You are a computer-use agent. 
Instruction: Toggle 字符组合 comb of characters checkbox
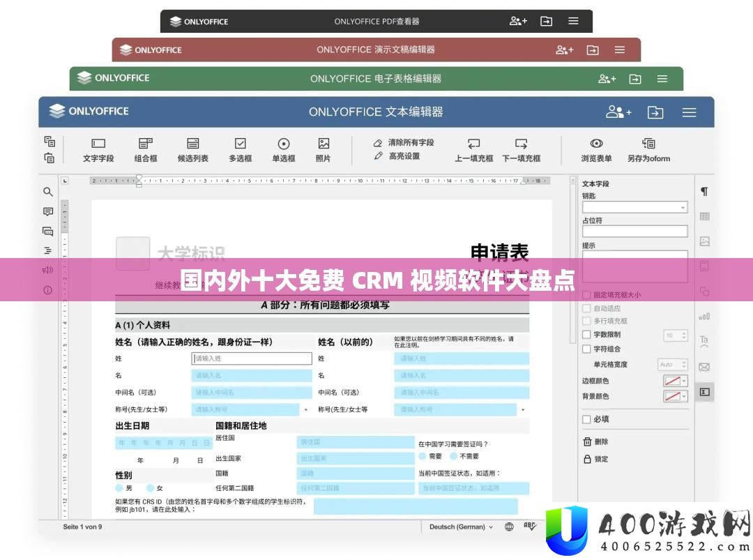pos(586,349)
